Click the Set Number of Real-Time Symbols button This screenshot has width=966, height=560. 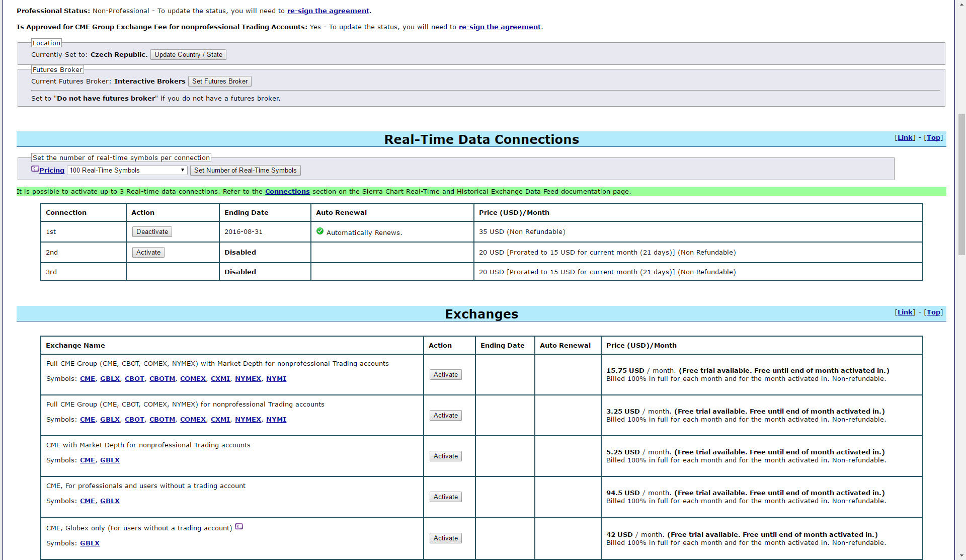pos(245,171)
